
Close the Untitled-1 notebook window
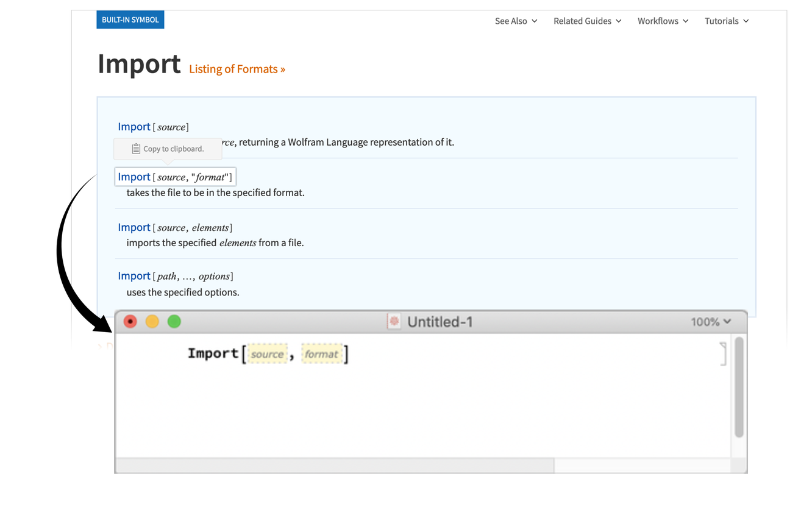[x=130, y=322]
